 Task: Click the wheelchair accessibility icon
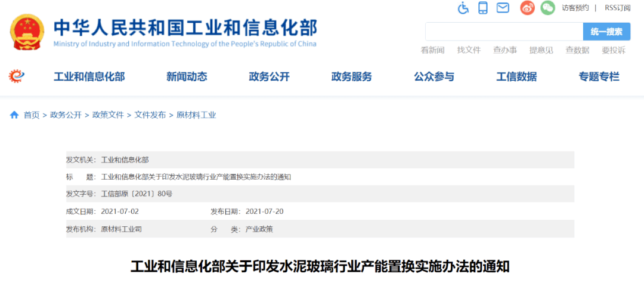pos(463,8)
